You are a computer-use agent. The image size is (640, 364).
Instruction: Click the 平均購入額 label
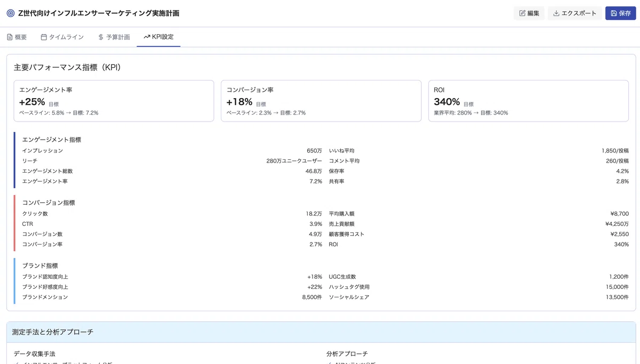(x=342, y=214)
